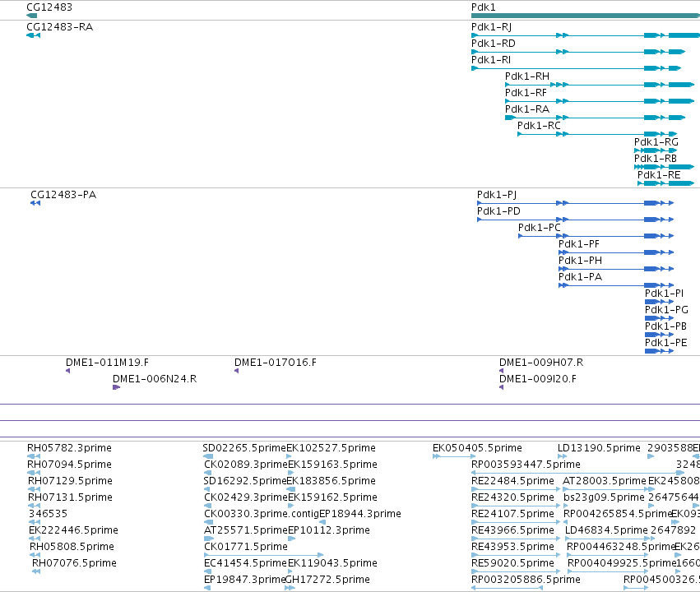Select the Pdk1-PD protein feature
This screenshot has height=592, width=700.
[576, 220]
